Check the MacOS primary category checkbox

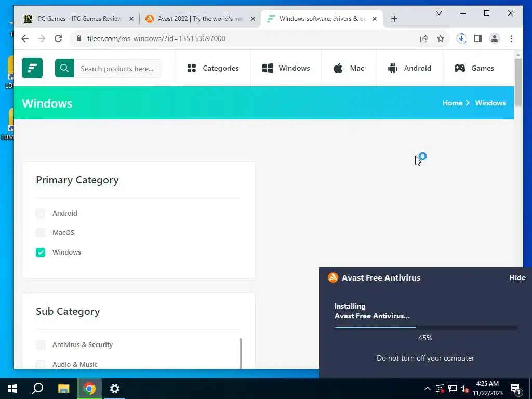[x=41, y=232]
